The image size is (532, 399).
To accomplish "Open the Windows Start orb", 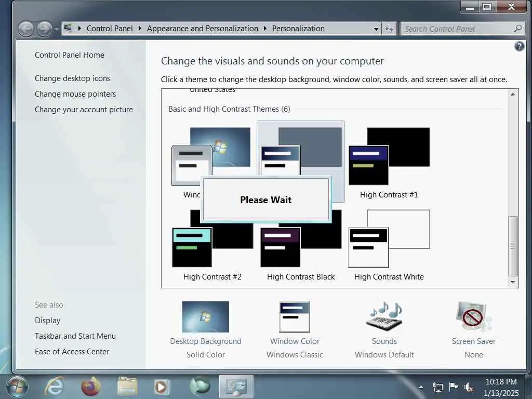I will (17, 387).
